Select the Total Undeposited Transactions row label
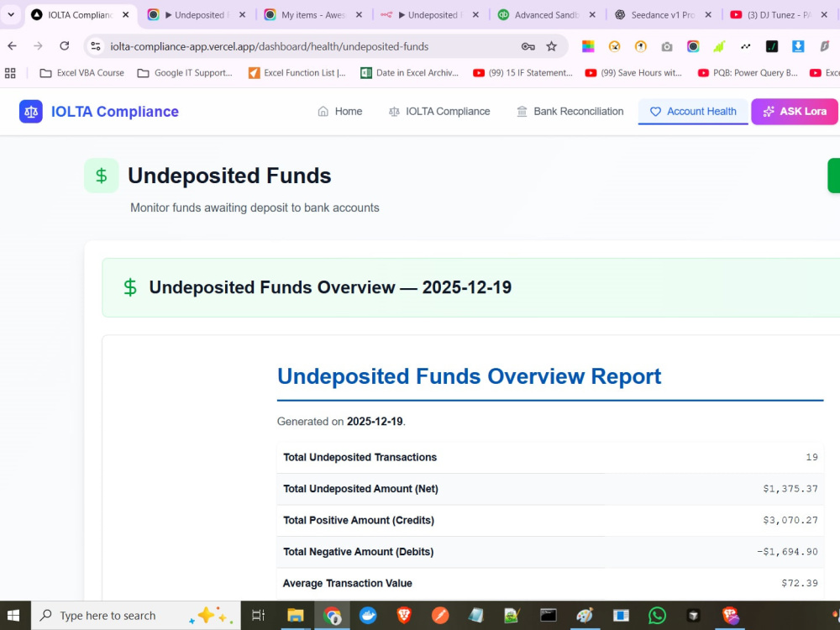The image size is (840, 630). point(360,457)
